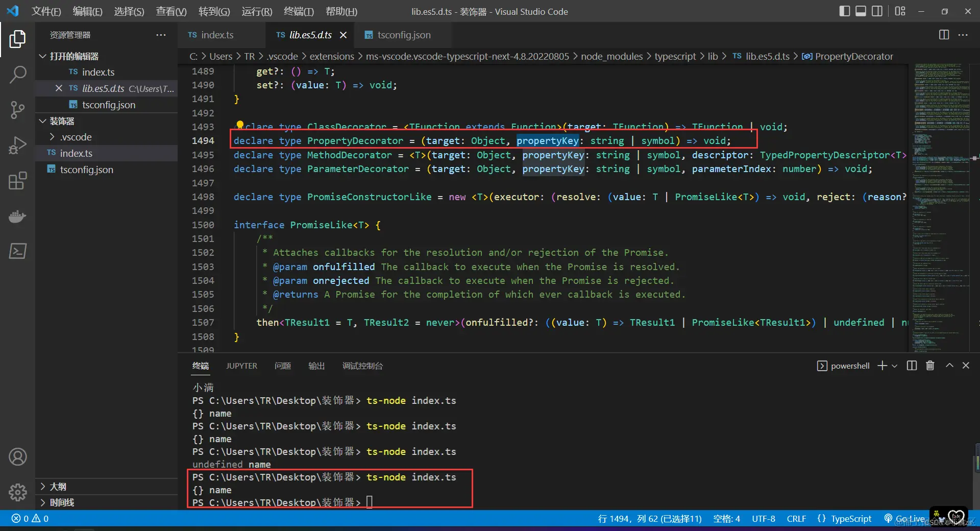Screen dimensions: 980x531
Task: Open the 帮助(H) menu
Action: pyautogui.click(x=341, y=11)
